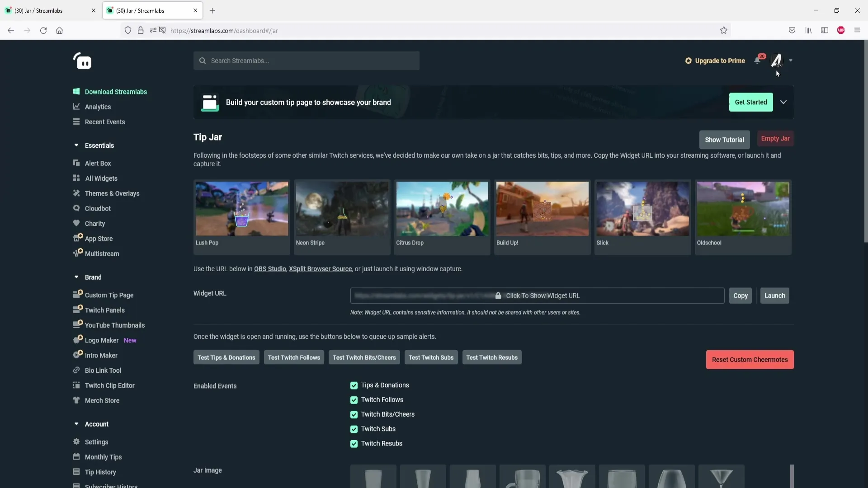This screenshot has height=488, width=868.
Task: Click the Analytics chart icon
Action: coord(76,107)
